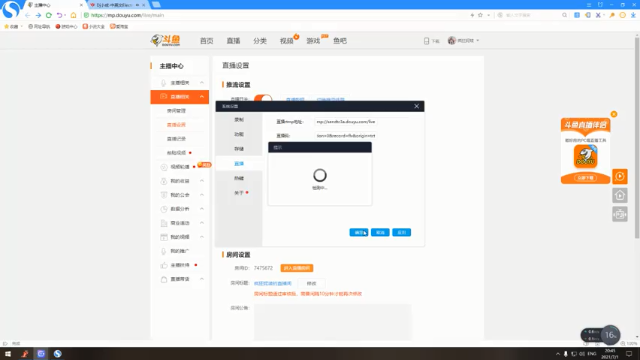The image size is (640, 360).
Task: Click the page vertical scrollbar
Action: tap(637, 137)
